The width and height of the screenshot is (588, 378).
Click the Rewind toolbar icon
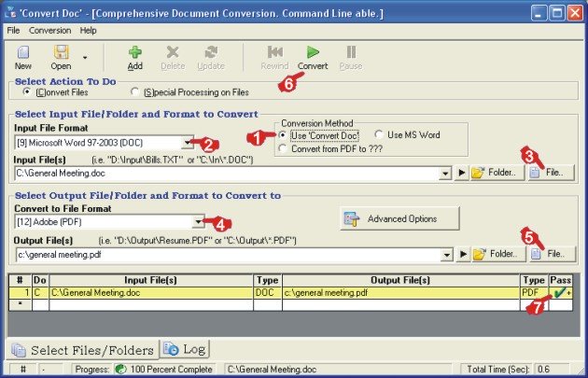click(275, 52)
